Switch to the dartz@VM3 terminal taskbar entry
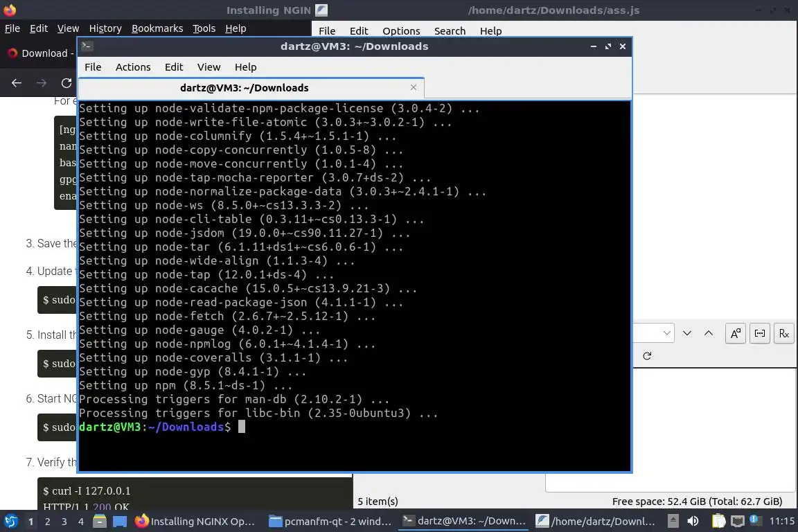 point(463,522)
